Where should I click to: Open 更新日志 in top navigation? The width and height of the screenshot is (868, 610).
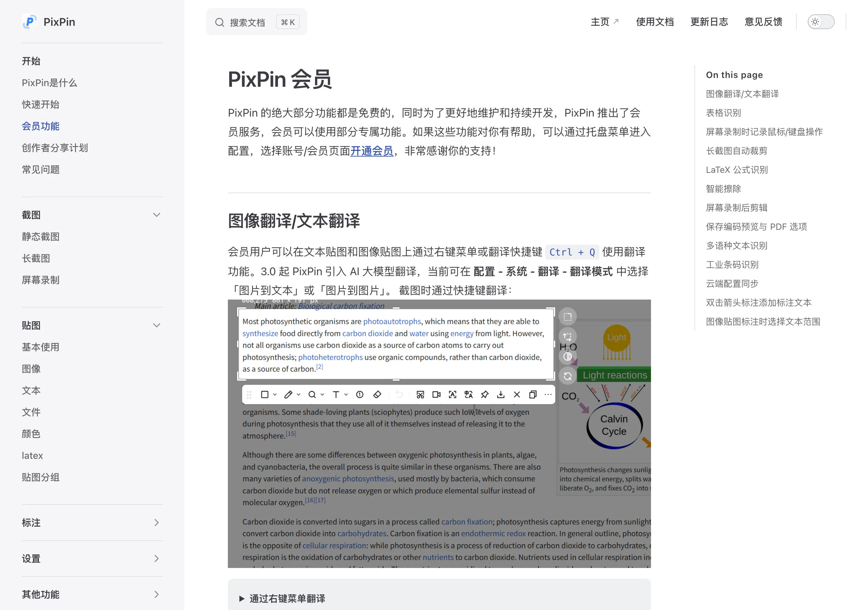coord(709,22)
